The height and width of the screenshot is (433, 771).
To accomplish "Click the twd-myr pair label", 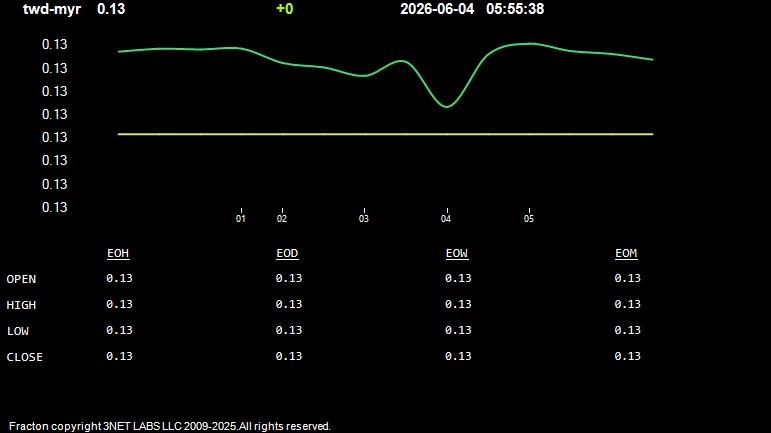I will click(x=52, y=9).
